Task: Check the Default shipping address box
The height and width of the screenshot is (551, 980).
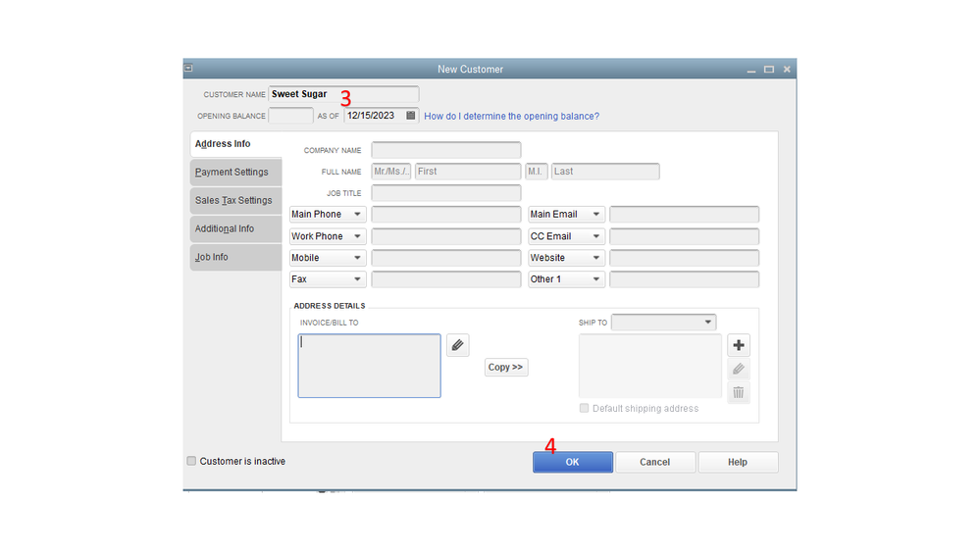Action: (x=584, y=408)
